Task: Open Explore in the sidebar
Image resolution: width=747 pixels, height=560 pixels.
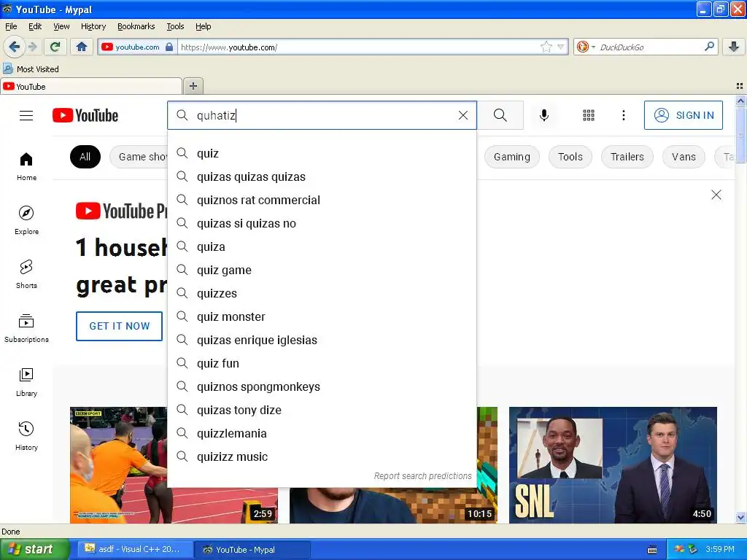Action: point(26,220)
